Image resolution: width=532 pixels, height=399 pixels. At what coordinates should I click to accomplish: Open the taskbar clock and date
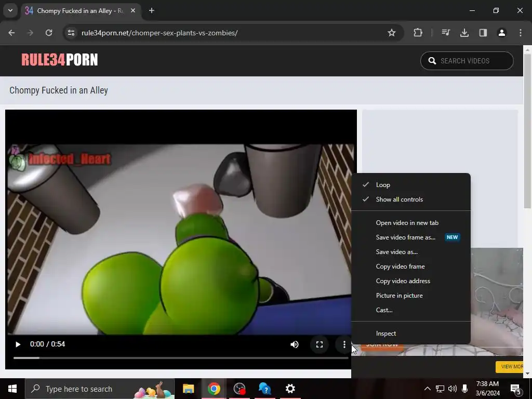click(487, 389)
